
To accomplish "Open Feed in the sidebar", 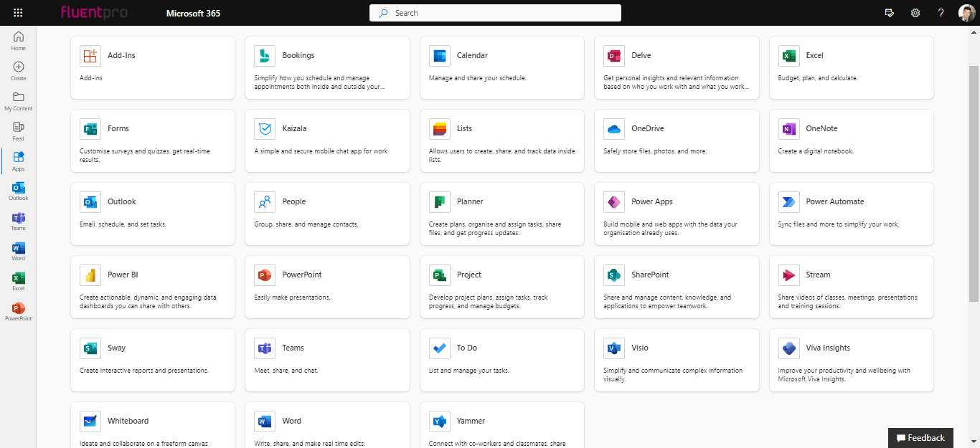I will pos(18,131).
